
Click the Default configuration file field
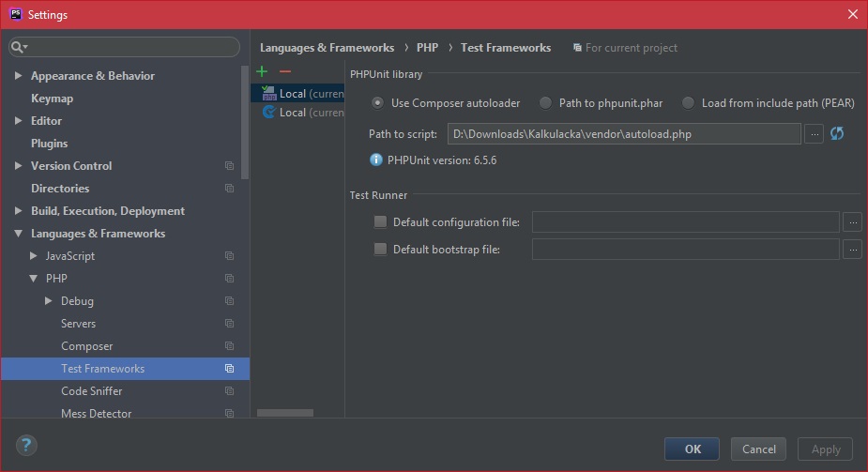(685, 221)
